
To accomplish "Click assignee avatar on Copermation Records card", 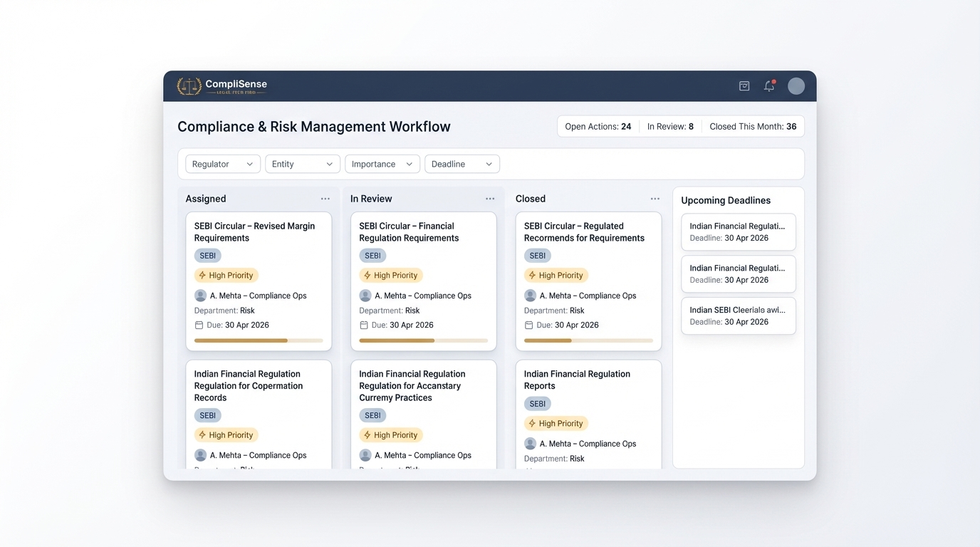I will tap(200, 455).
